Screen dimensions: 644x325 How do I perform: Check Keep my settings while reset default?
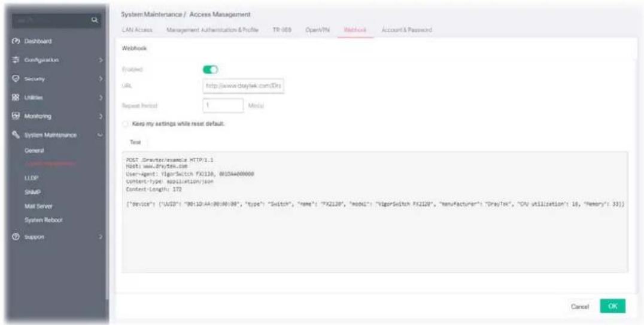pyautogui.click(x=125, y=124)
